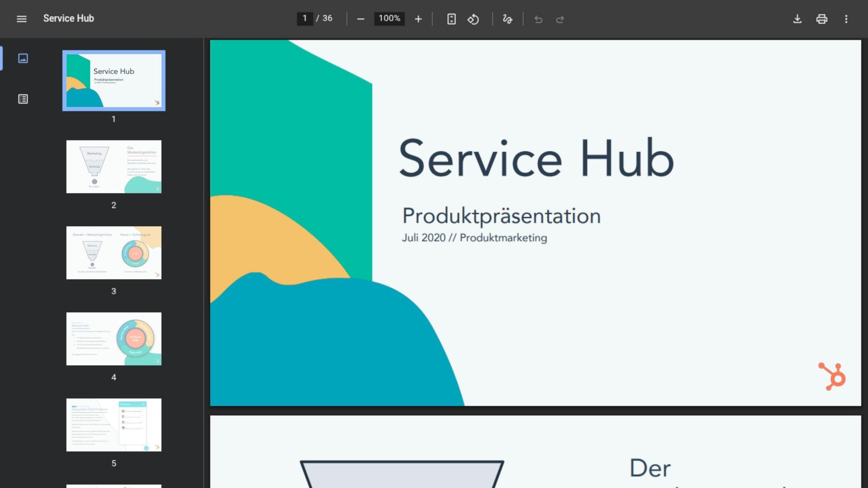The width and height of the screenshot is (868, 488).
Task: Download the Service Hub PDF
Action: tap(797, 19)
